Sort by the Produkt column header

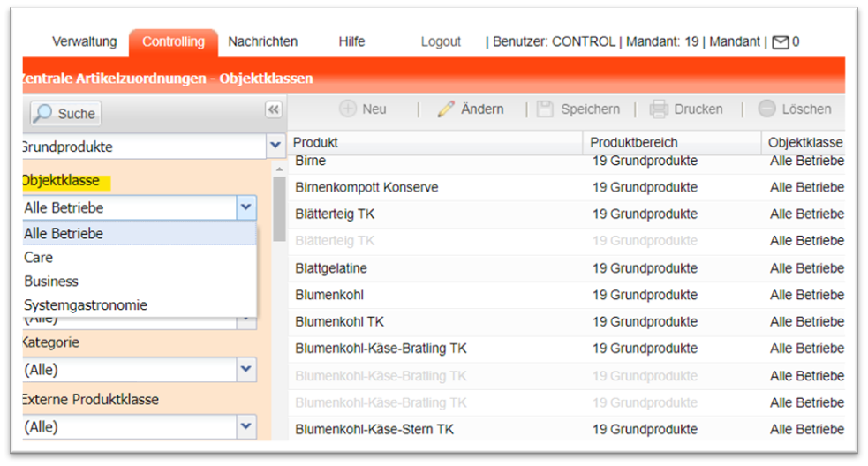point(315,142)
